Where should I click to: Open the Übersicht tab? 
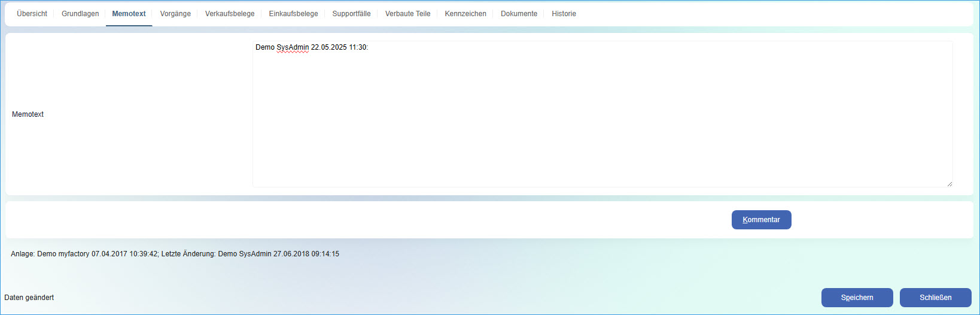(x=32, y=14)
